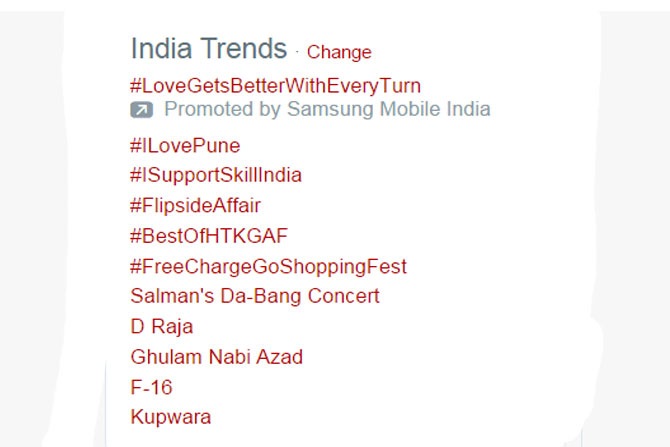Click Change next to India Trends
This screenshot has height=447, width=670.
[x=339, y=52]
